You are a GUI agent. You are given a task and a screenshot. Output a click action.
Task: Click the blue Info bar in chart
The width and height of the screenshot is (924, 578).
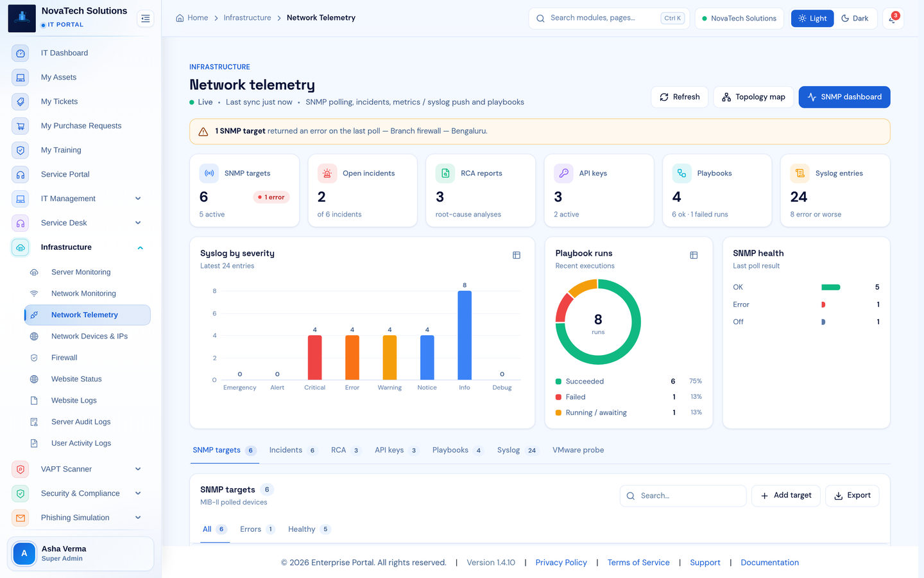pyautogui.click(x=465, y=335)
